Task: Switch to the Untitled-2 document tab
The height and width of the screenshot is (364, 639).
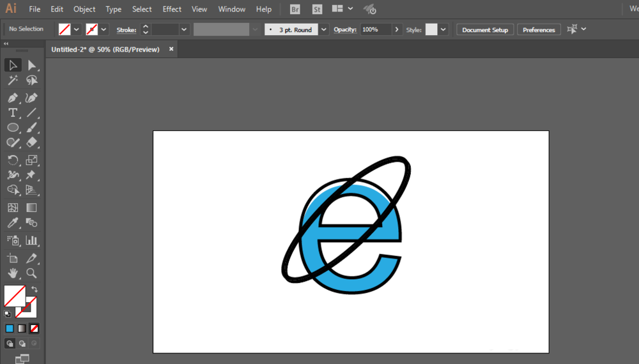Action: pyautogui.click(x=105, y=49)
